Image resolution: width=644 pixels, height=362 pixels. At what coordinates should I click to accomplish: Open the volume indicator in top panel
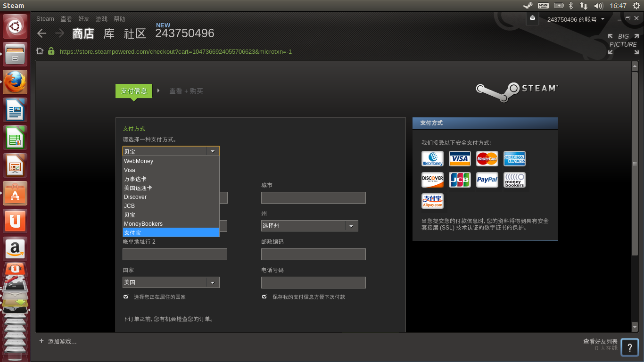point(599,6)
